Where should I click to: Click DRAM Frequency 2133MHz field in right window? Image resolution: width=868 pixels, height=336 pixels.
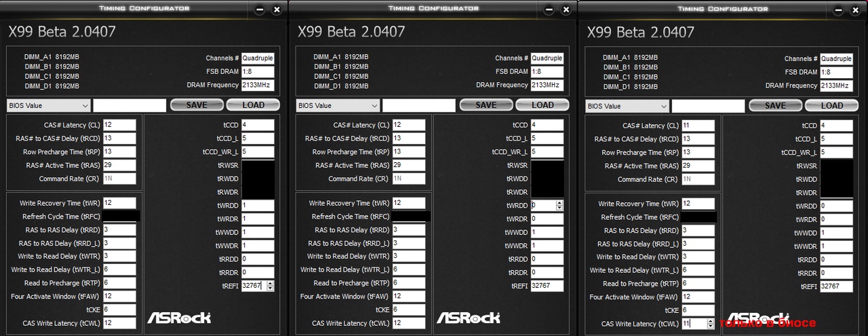tap(836, 86)
